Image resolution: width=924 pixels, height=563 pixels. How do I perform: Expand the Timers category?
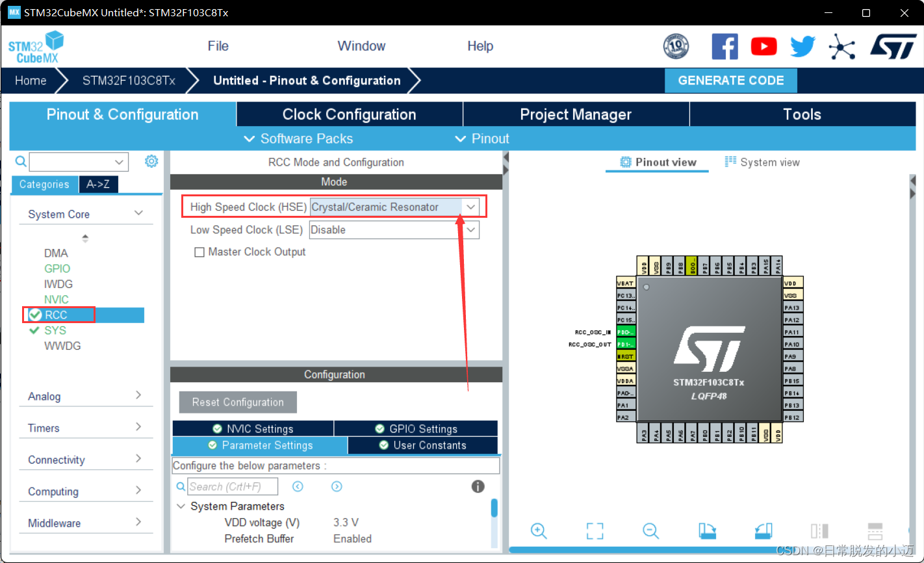click(138, 427)
